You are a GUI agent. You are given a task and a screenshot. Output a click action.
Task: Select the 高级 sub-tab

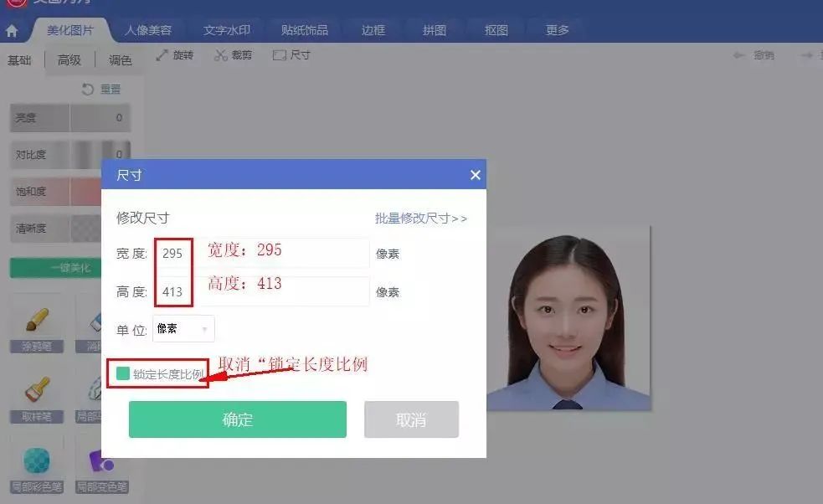[69, 60]
